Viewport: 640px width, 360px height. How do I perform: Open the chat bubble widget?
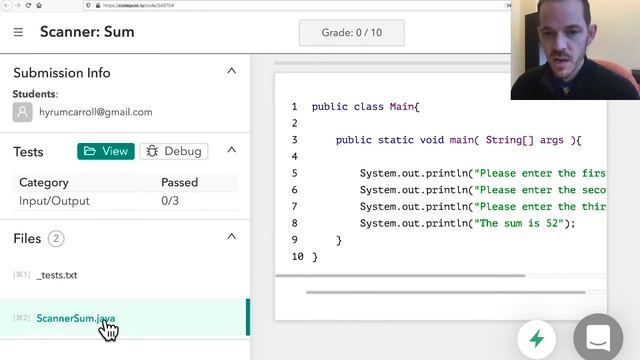tap(598, 338)
